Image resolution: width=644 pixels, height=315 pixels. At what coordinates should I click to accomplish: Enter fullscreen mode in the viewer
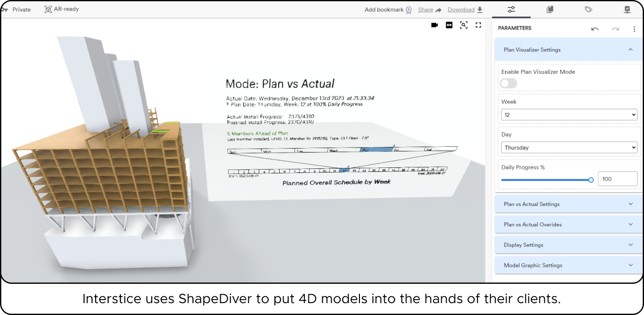(x=478, y=25)
